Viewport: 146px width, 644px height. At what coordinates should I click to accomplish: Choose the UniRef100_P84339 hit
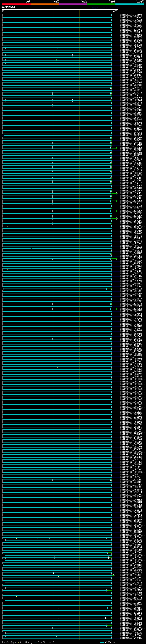pos(131,548)
